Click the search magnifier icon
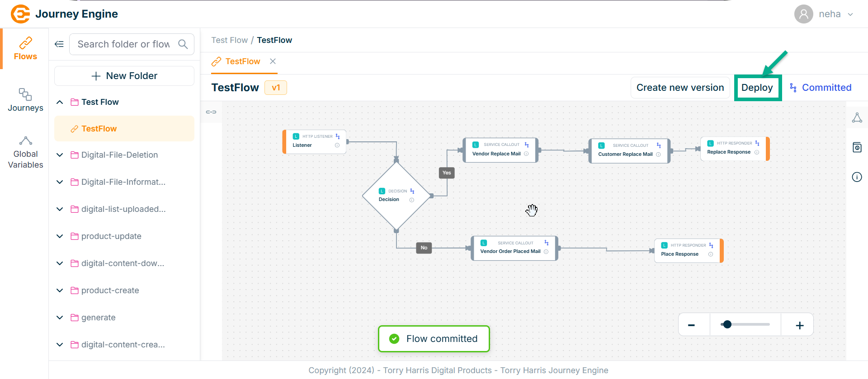868x379 pixels. [183, 44]
